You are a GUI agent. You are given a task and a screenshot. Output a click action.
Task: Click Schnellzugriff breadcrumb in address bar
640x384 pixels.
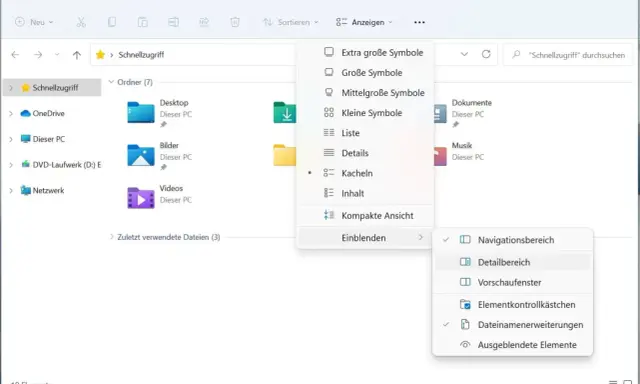click(141, 55)
